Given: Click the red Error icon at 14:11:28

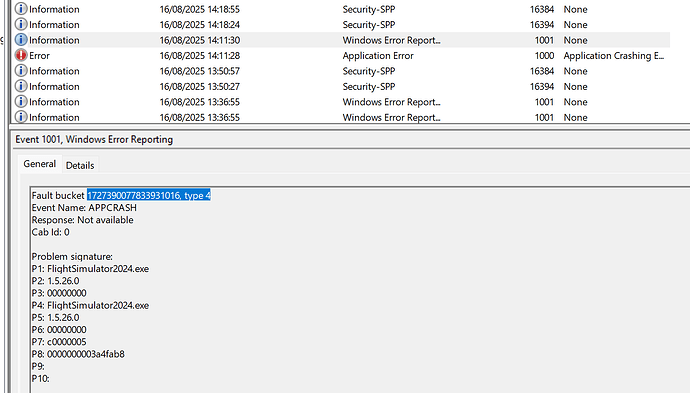Looking at the screenshot, I should coord(21,55).
